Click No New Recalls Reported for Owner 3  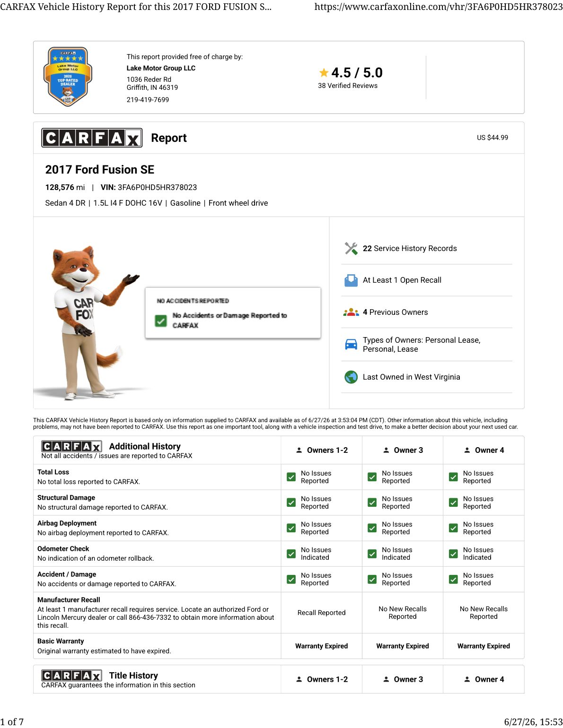(403, 613)
